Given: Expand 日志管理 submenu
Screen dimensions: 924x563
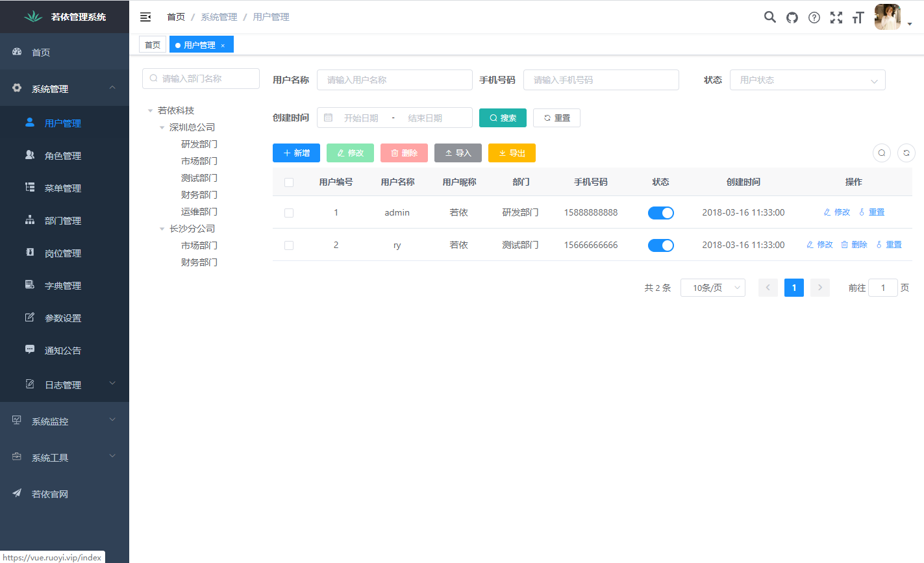Looking at the screenshot, I should coord(64,384).
